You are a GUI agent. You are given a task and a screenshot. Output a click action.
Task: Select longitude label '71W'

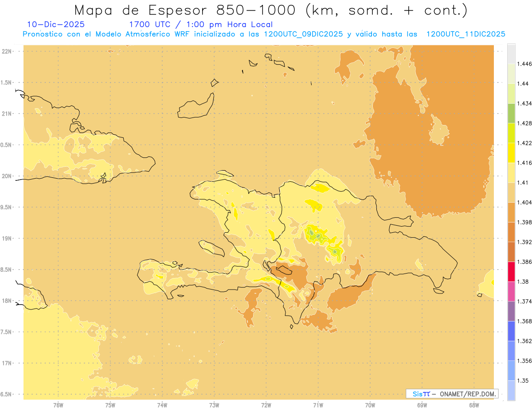(318, 405)
